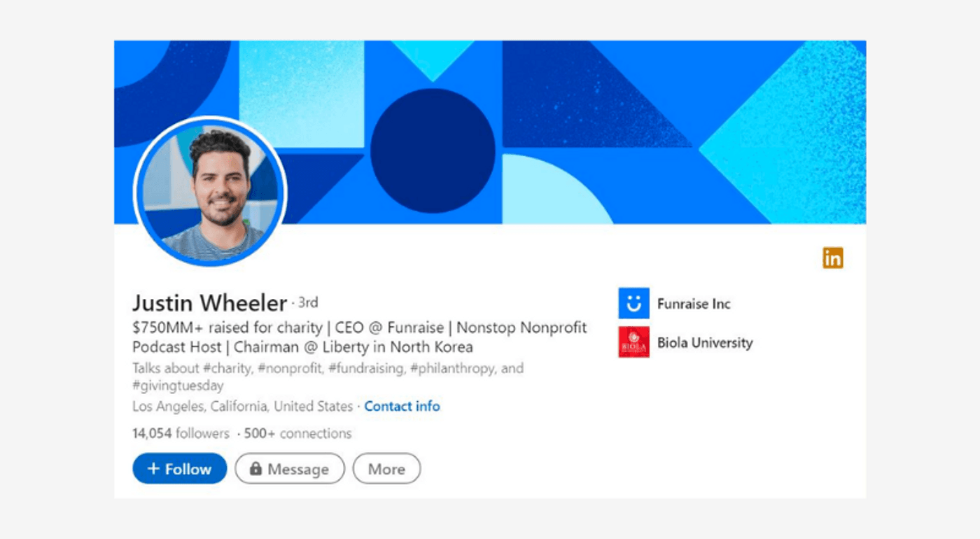Click the lock icon in the Message button
980x539 pixels.
point(255,469)
